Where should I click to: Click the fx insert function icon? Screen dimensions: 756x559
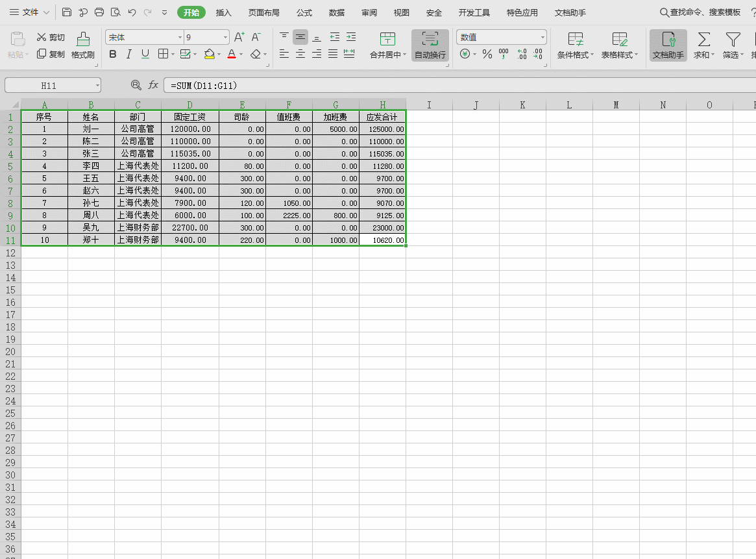(x=153, y=85)
